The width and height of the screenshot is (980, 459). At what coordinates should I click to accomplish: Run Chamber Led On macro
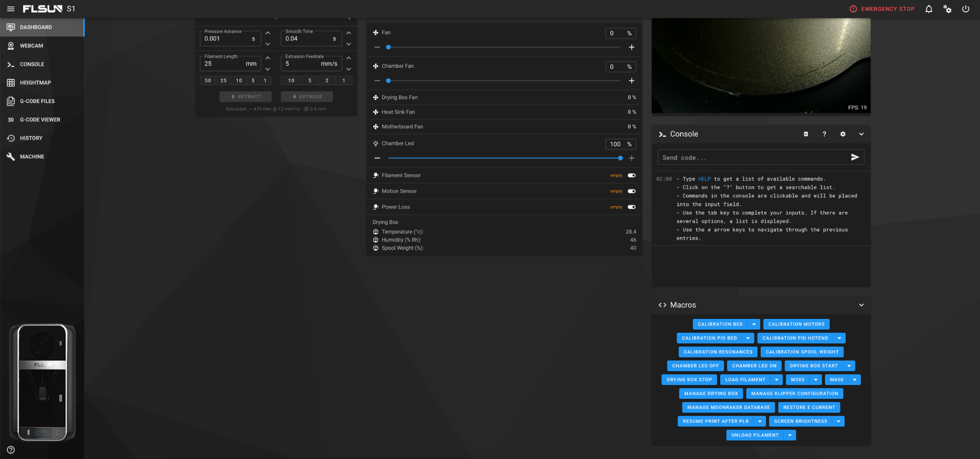pyautogui.click(x=754, y=366)
